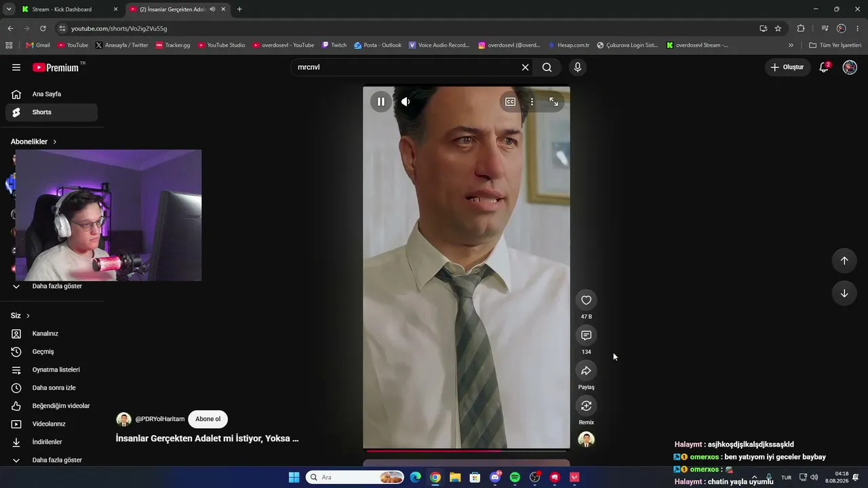Toggle closed captions on the Short
The image size is (868, 488).
(x=510, y=102)
